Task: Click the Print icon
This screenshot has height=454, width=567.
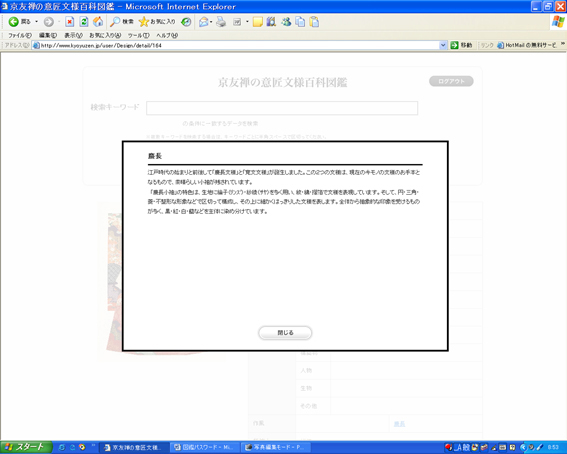Action: (x=221, y=22)
